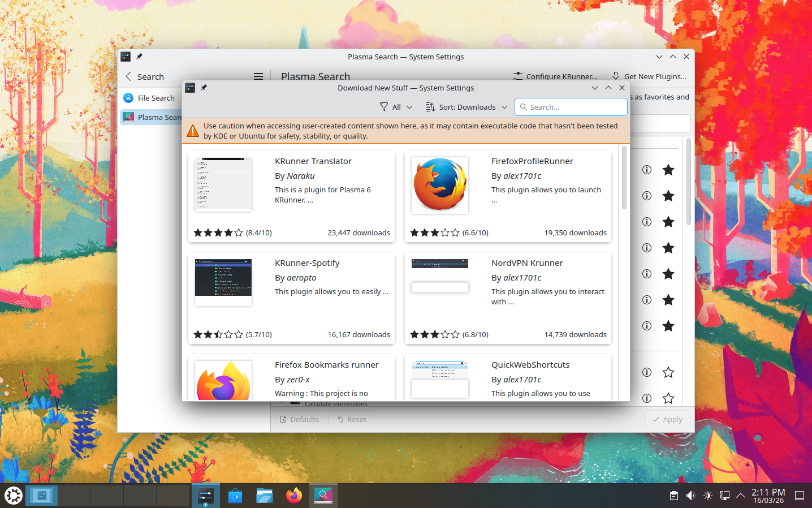Click the Download New Stuff list scrollbar
The height and width of the screenshot is (508, 812).
pos(624,177)
